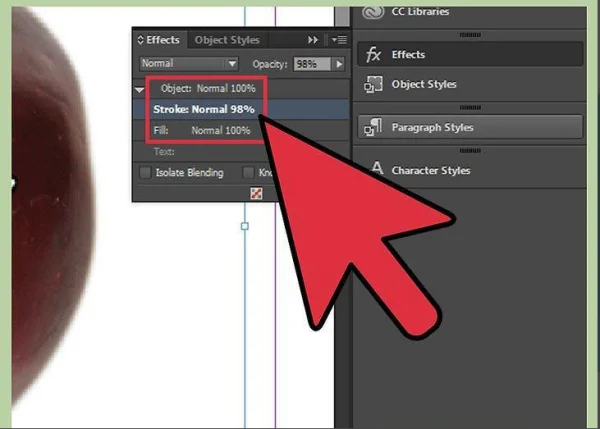This screenshot has height=429, width=600.
Task: Click the fx Effects panel icon
Action: tap(373, 54)
